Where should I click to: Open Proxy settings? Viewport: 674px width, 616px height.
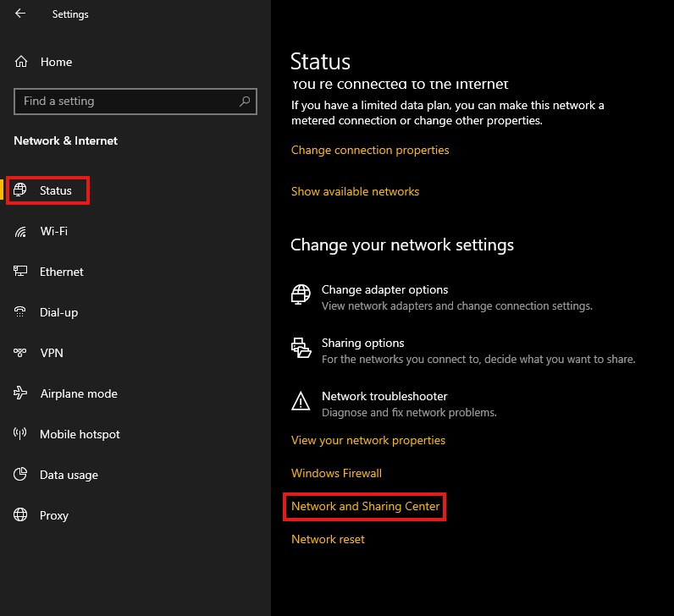click(53, 515)
